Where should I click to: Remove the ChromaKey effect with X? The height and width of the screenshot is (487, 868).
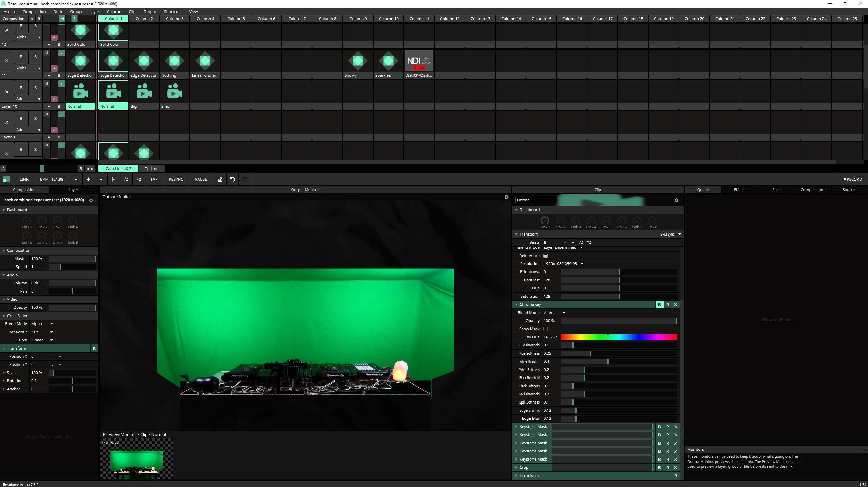coord(676,305)
